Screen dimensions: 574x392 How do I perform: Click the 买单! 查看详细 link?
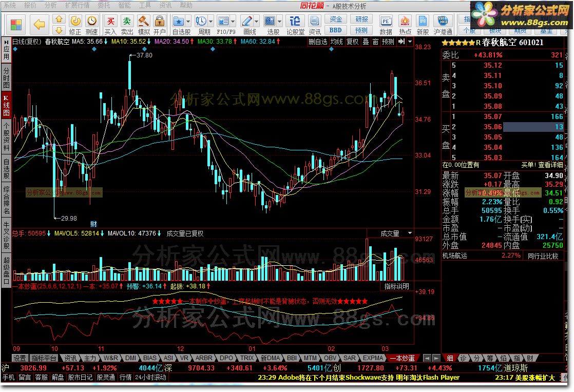542,165
